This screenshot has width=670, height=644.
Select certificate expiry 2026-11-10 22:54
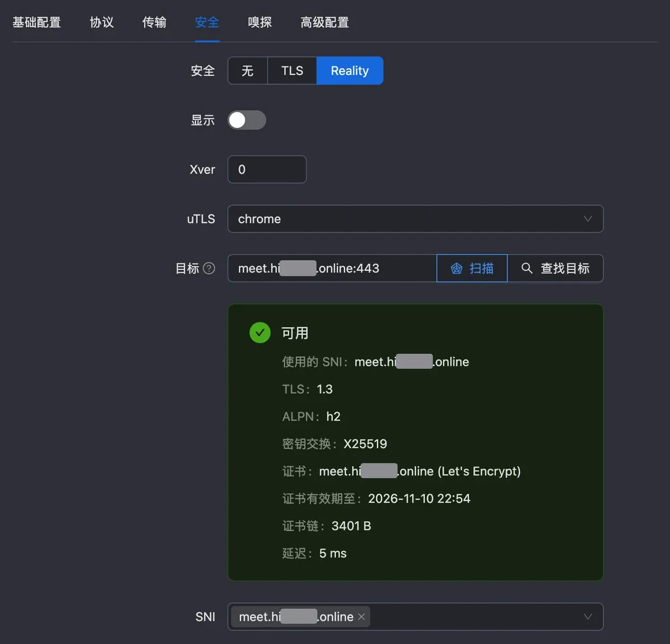pyautogui.click(x=419, y=499)
